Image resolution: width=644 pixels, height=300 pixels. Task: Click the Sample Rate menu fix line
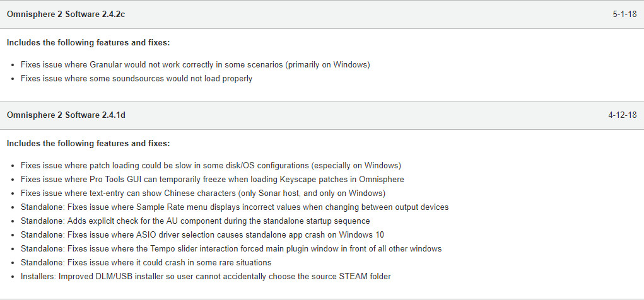(x=235, y=207)
